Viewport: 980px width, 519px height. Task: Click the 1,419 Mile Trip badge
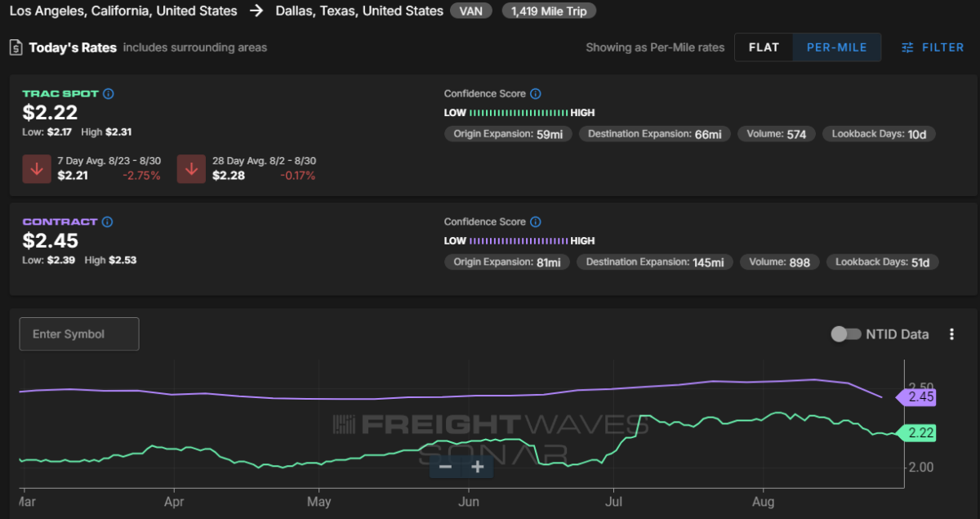[549, 11]
